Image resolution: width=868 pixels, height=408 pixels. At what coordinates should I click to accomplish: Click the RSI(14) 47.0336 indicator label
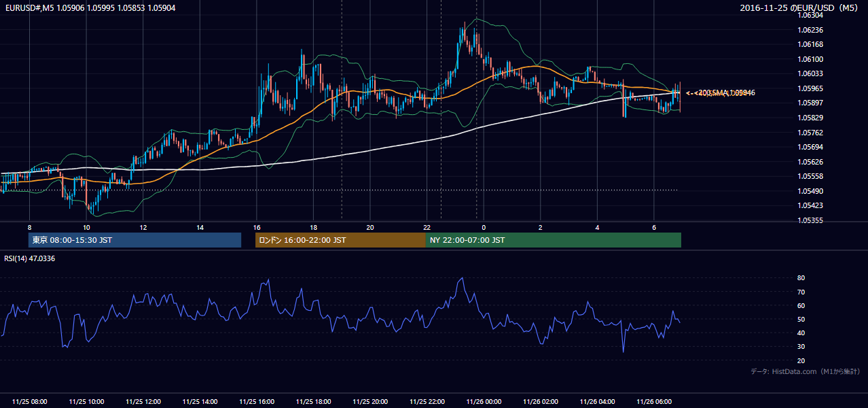click(x=30, y=258)
